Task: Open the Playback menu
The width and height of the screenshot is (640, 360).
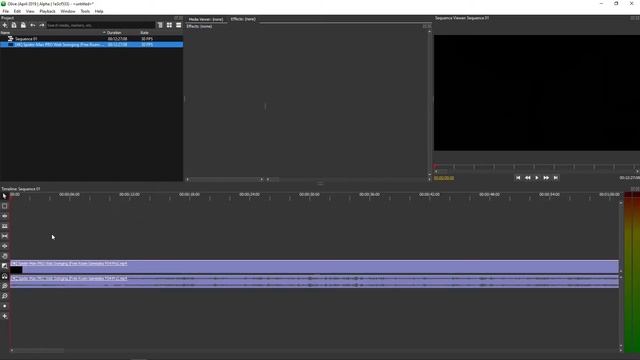Action: tap(47, 11)
